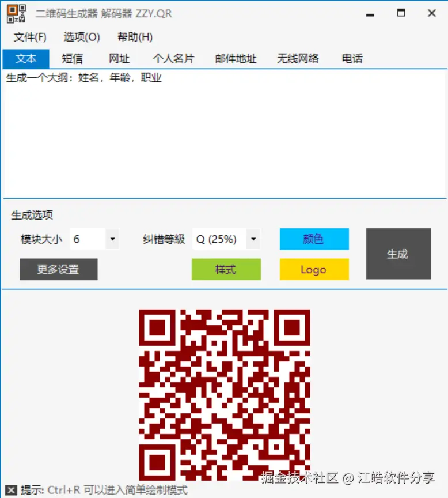Click the 模块大小 value field showing 6
Screen dimensions: 448x498
point(88,239)
